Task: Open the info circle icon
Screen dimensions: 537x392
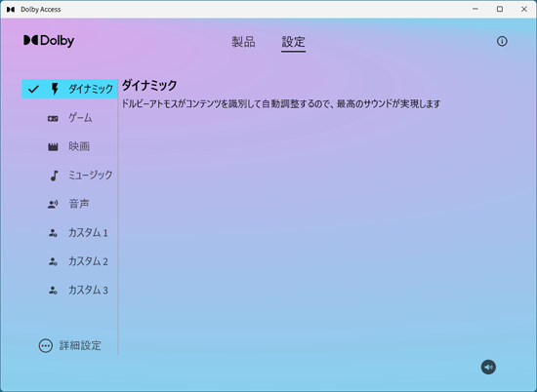Action: 502,41
